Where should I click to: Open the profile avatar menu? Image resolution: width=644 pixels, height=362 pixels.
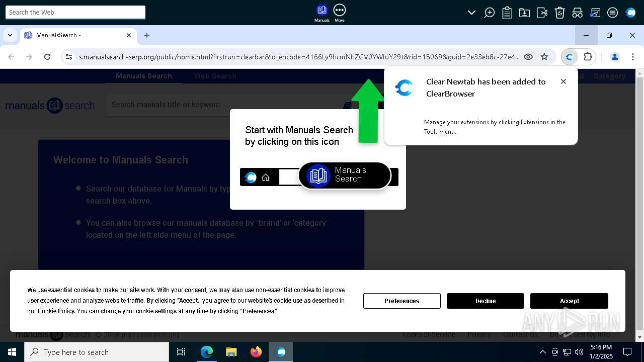pos(614,57)
